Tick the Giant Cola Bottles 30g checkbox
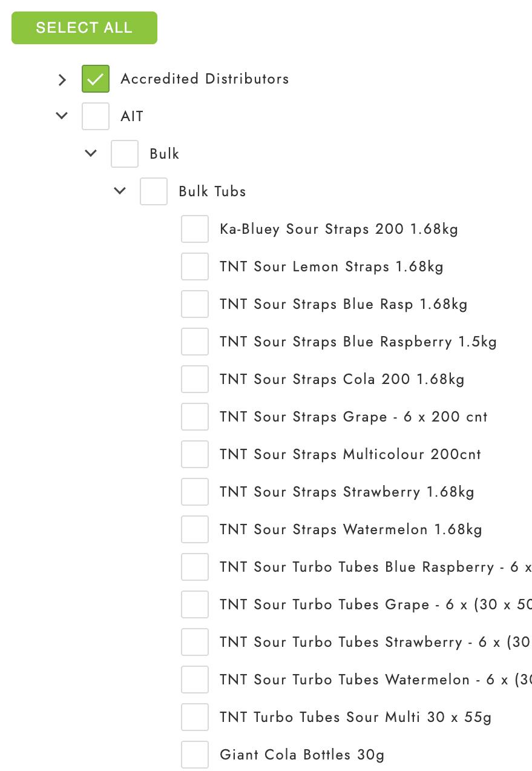 (x=195, y=755)
